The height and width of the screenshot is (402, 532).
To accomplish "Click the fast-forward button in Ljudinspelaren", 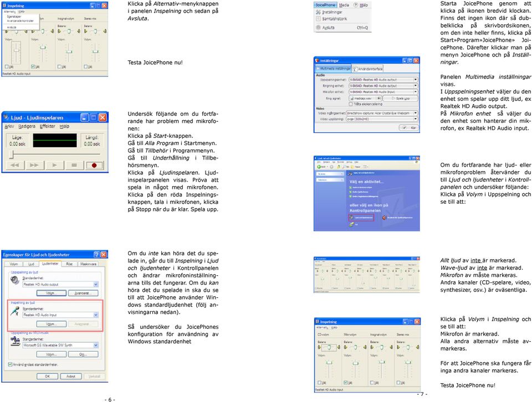I will (x=34, y=165).
